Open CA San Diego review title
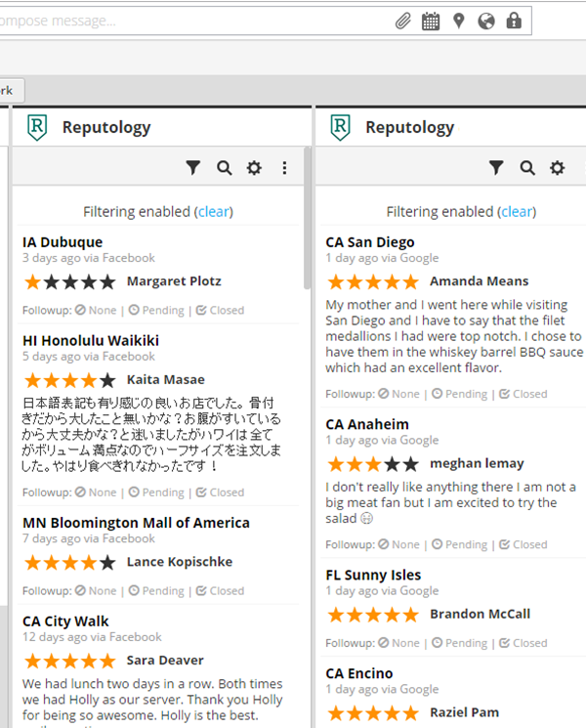Screen dimensions: 586x728 click(370, 242)
